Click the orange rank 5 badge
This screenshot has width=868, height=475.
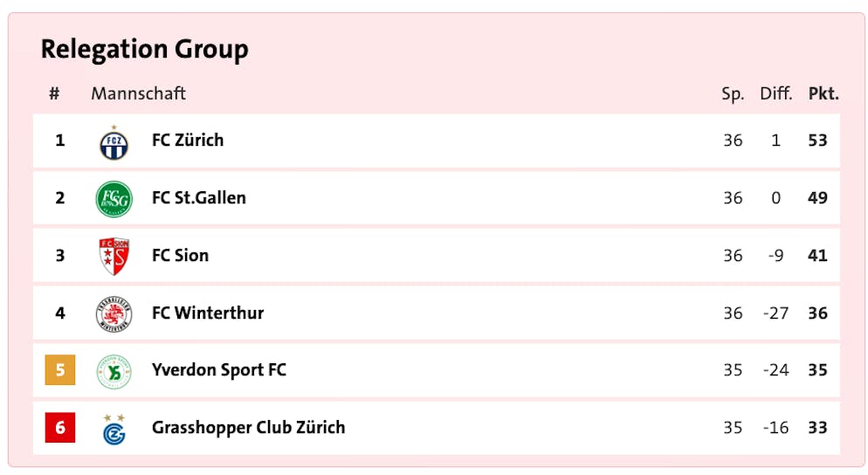(60, 370)
